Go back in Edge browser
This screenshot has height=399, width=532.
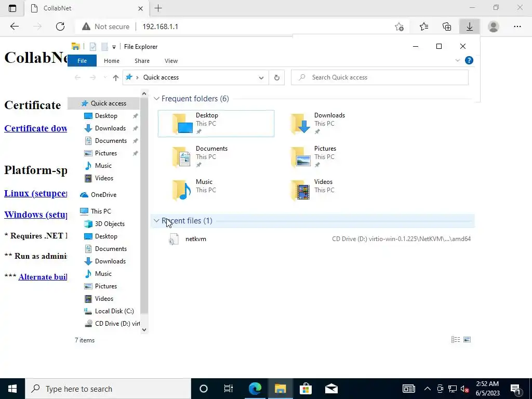14,26
